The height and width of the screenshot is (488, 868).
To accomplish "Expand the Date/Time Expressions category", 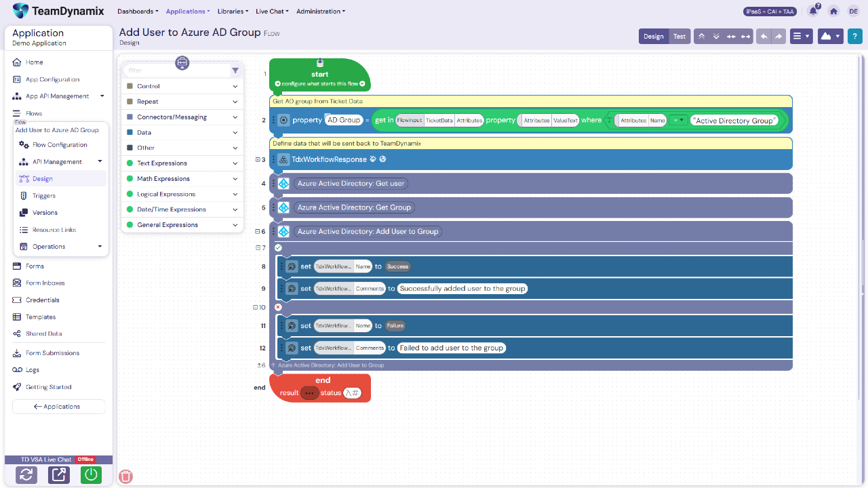I will click(182, 209).
